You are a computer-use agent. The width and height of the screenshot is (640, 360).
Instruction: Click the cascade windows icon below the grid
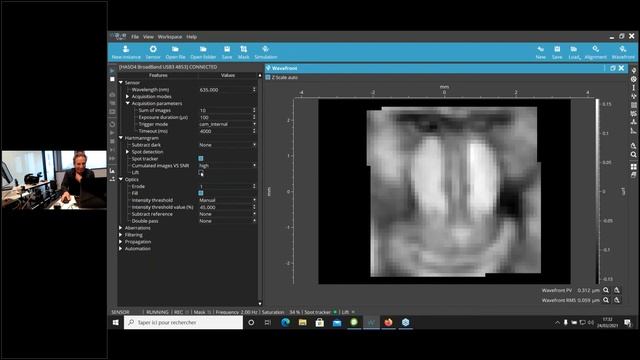click(x=633, y=175)
